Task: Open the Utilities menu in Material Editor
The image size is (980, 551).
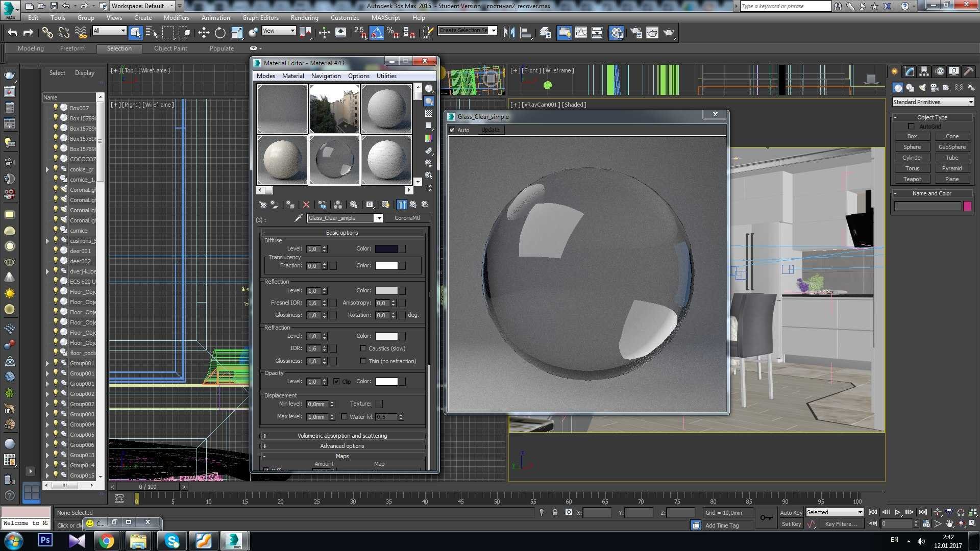Action: click(386, 76)
